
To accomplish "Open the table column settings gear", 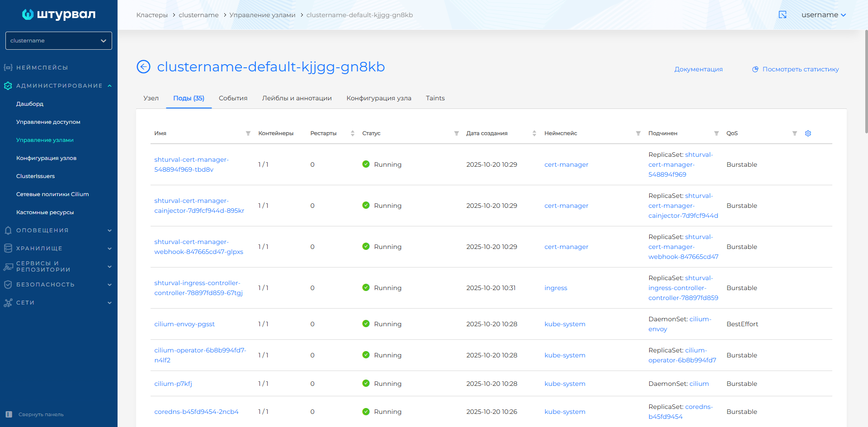I will (x=808, y=133).
